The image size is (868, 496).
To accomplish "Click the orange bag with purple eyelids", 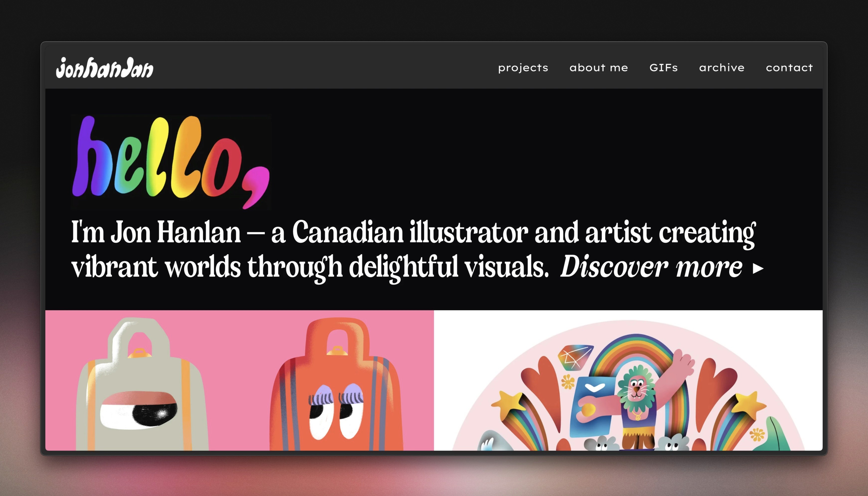I will click(336, 384).
